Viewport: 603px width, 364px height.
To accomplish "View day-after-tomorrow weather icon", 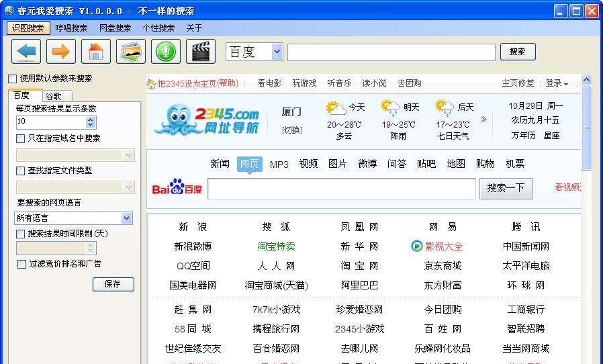I will tap(445, 107).
